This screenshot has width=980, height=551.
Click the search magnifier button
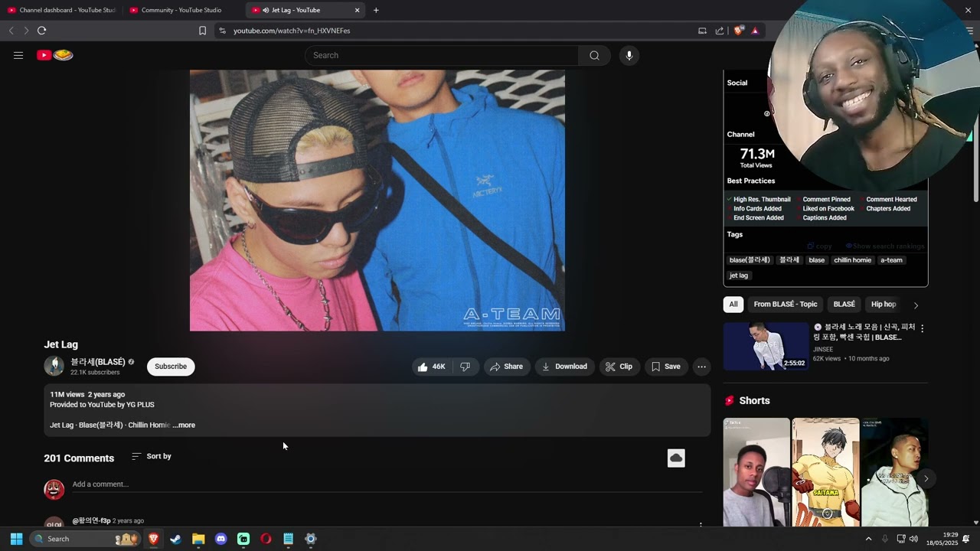[594, 55]
